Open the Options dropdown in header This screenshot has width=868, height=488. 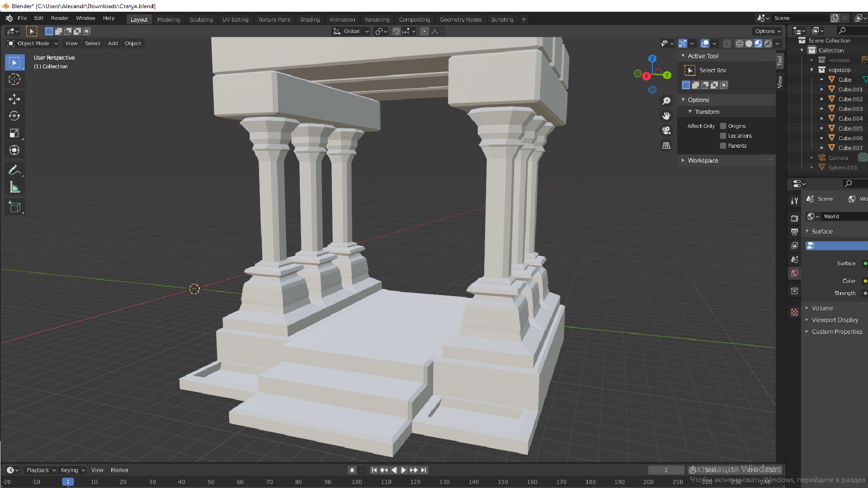pyautogui.click(x=767, y=31)
